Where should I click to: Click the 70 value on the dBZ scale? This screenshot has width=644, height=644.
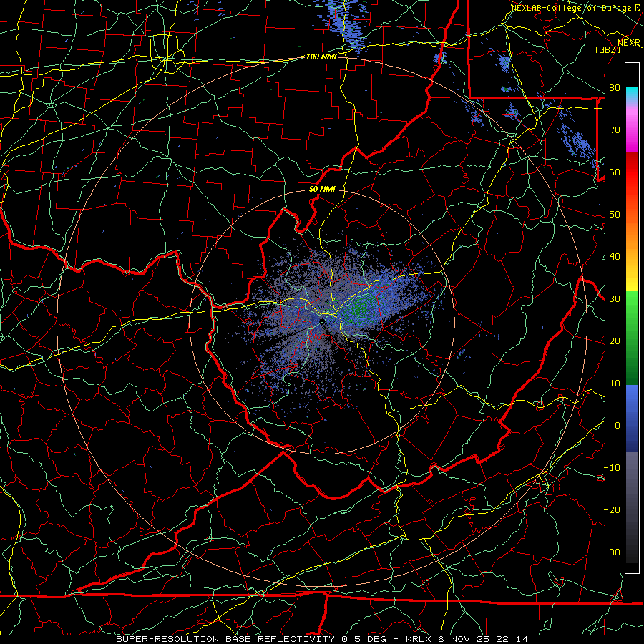pyautogui.click(x=615, y=130)
